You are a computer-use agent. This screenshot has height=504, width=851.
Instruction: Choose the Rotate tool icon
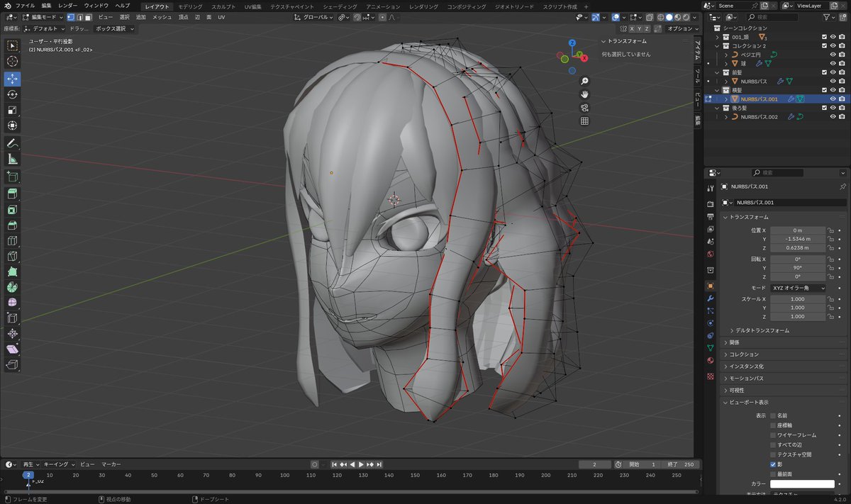[13, 94]
